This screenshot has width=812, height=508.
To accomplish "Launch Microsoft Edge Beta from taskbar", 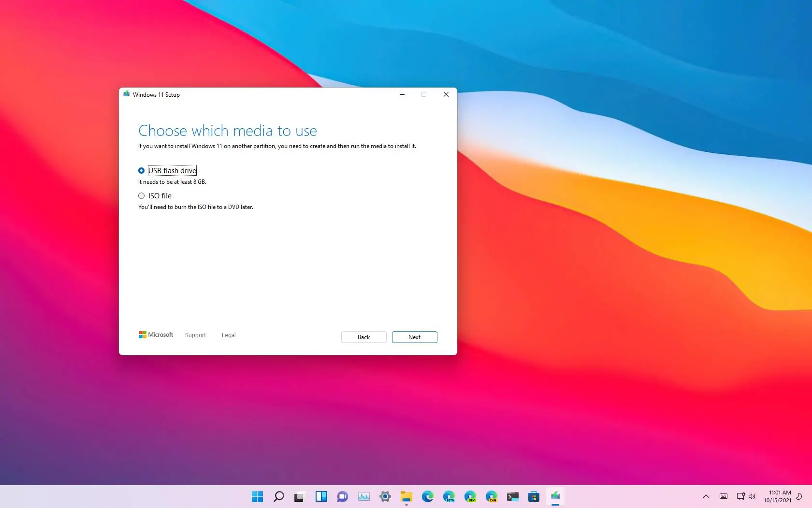I will point(449,496).
